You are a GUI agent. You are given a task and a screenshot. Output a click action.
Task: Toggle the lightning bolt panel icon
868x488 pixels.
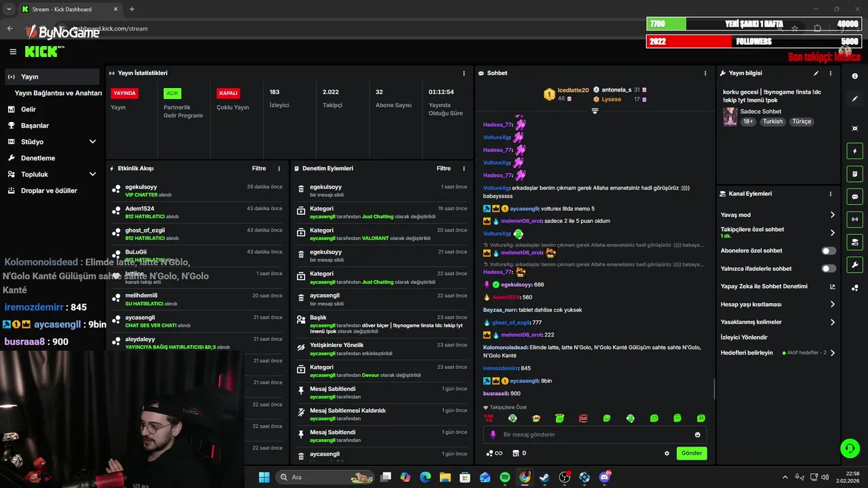click(x=854, y=151)
